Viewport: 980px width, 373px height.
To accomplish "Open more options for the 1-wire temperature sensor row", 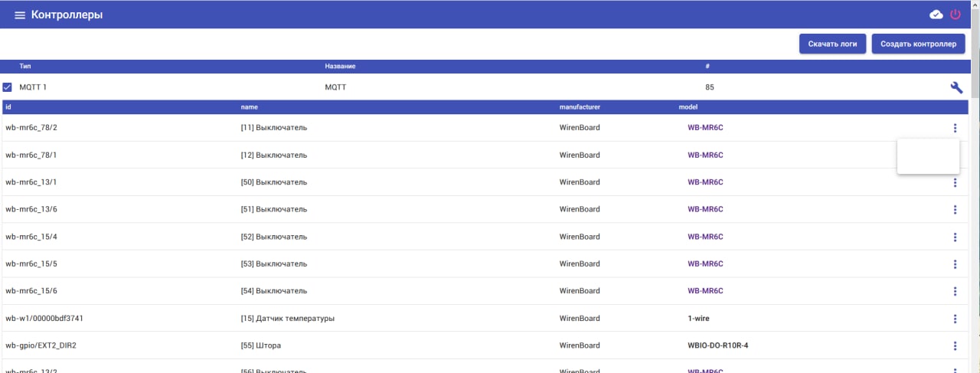I will 955,319.
